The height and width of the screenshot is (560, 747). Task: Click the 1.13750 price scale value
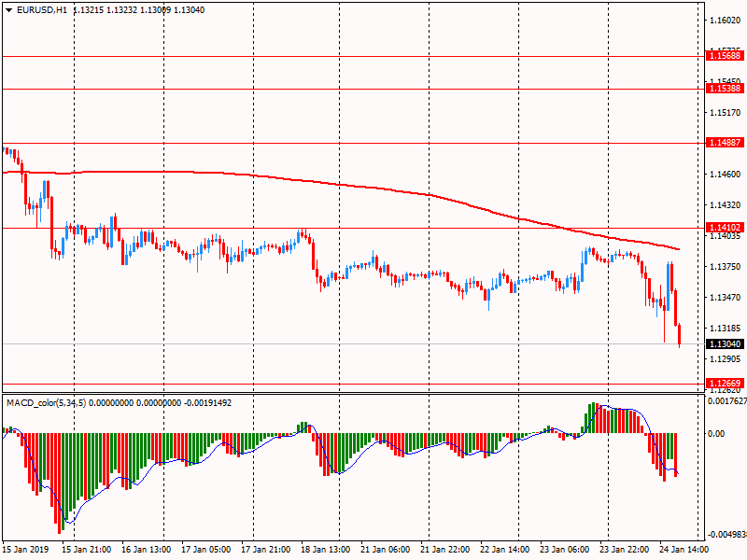(x=726, y=267)
